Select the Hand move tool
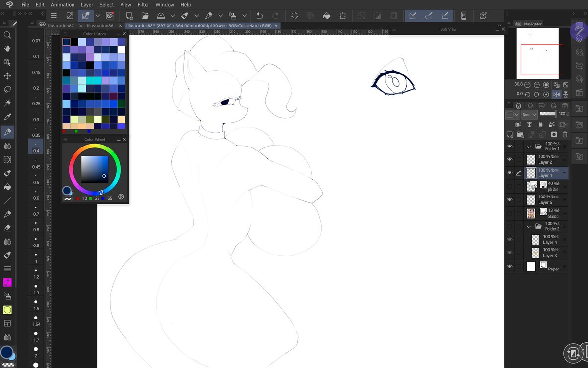This screenshot has width=588, height=368. (7, 49)
